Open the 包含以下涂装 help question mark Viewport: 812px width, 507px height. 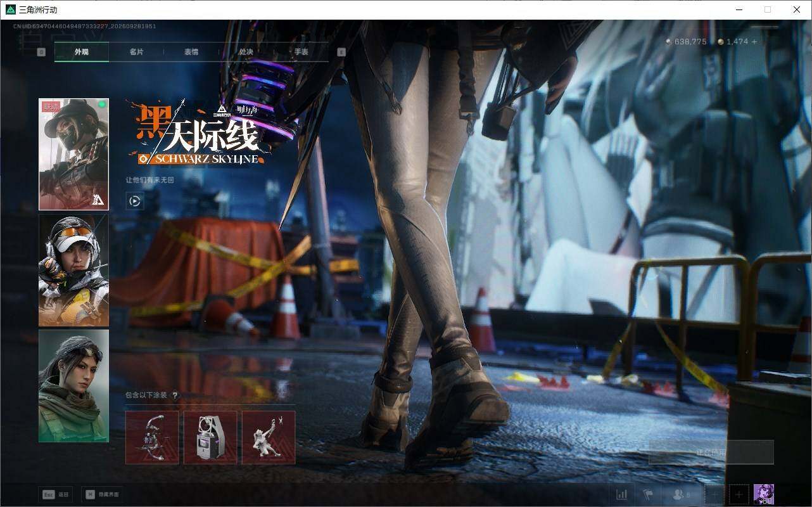175,395
